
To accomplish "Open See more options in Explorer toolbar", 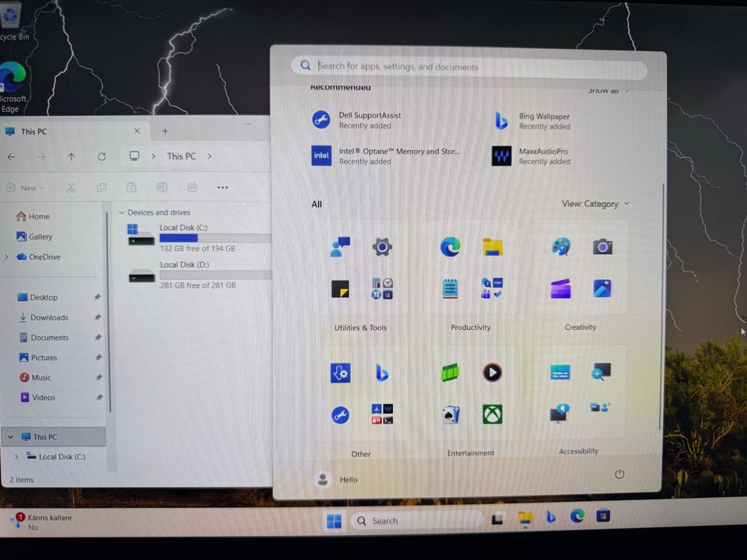I will [x=223, y=187].
